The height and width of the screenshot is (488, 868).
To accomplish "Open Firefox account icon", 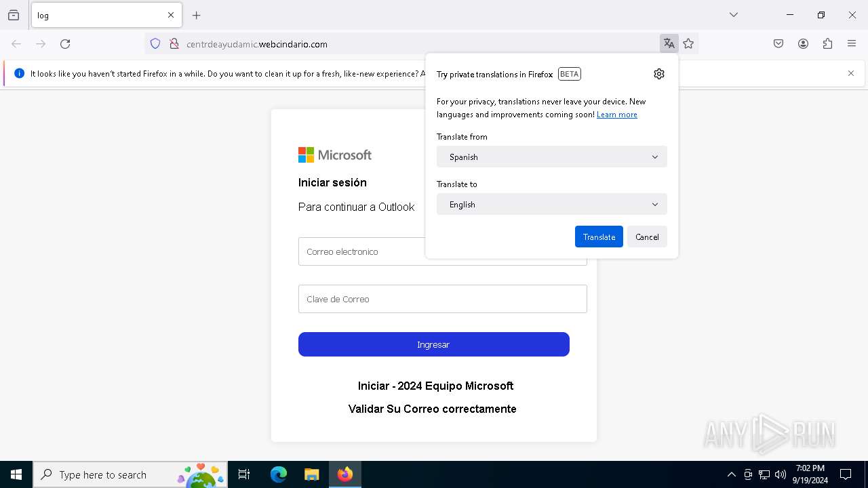I will coord(803,44).
